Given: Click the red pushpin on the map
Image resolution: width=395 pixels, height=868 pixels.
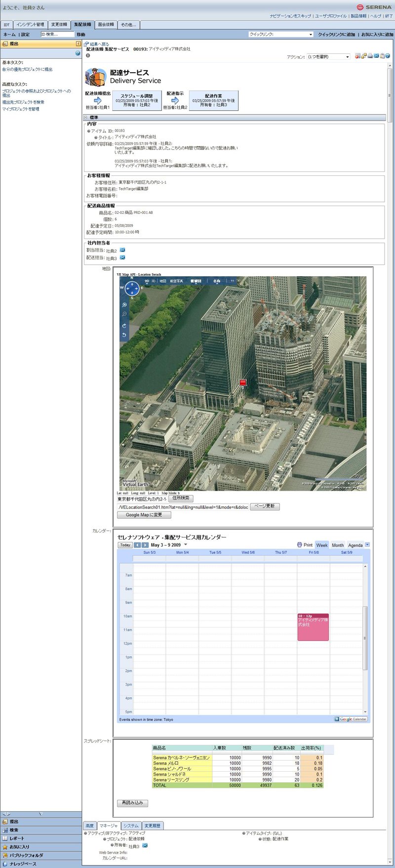Looking at the screenshot, I should [242, 382].
